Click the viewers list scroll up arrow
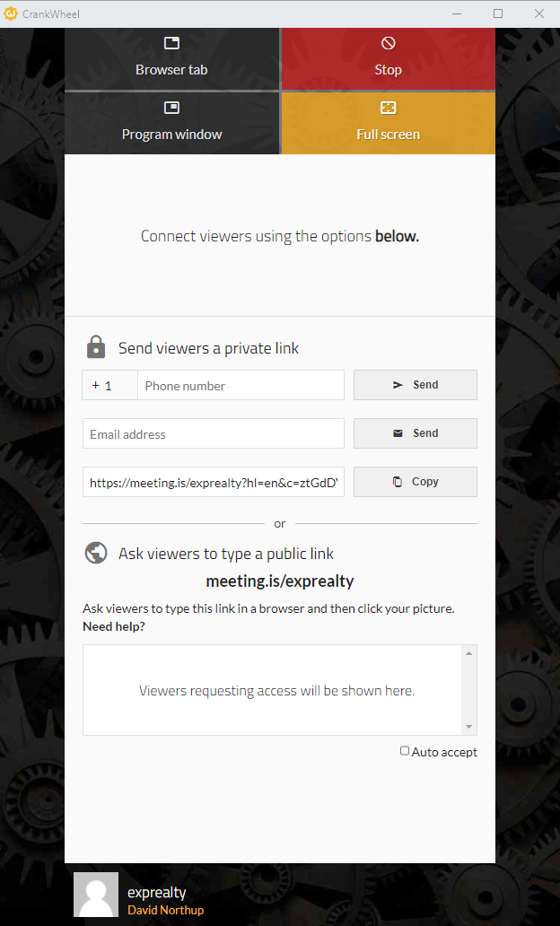Screen dimensions: 560x926 (x=469, y=652)
